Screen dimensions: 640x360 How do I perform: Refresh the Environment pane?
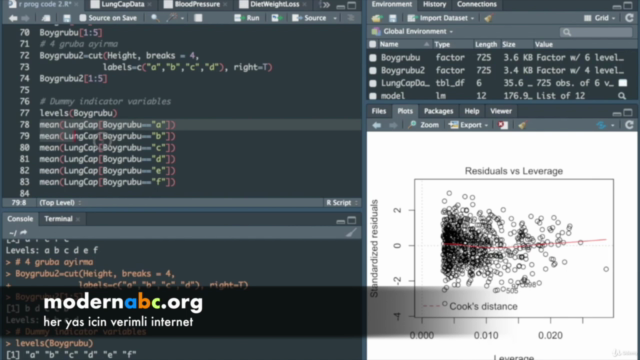[629, 18]
